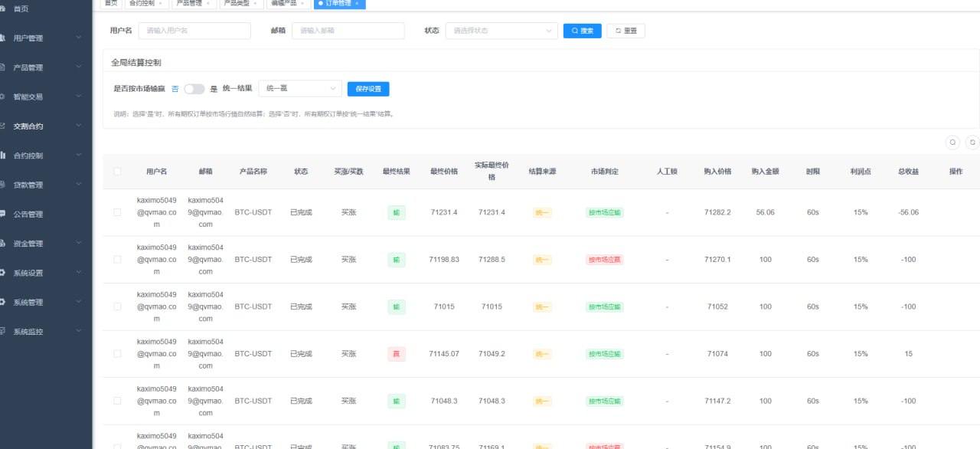The height and width of the screenshot is (449, 980).
Task: Open the 产品管理 sidebar section
Action: point(34,67)
